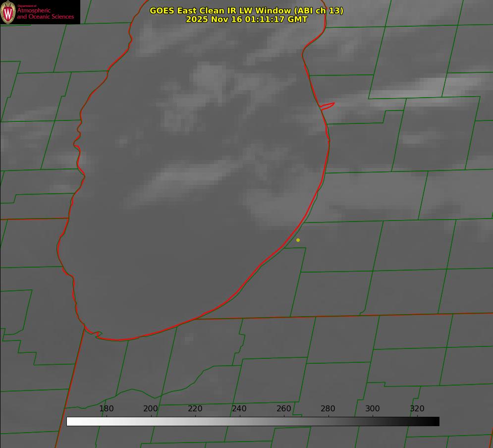Click the 240 colorbar tick label
Image resolution: width=493 pixels, height=448 pixels.
tap(239, 409)
